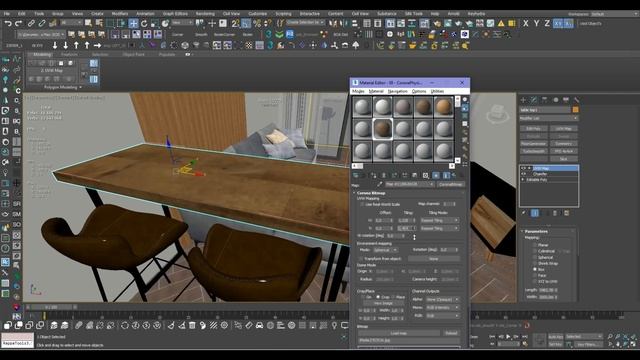Select the brown wood material sample slot
640x360 pixels.
(382, 129)
